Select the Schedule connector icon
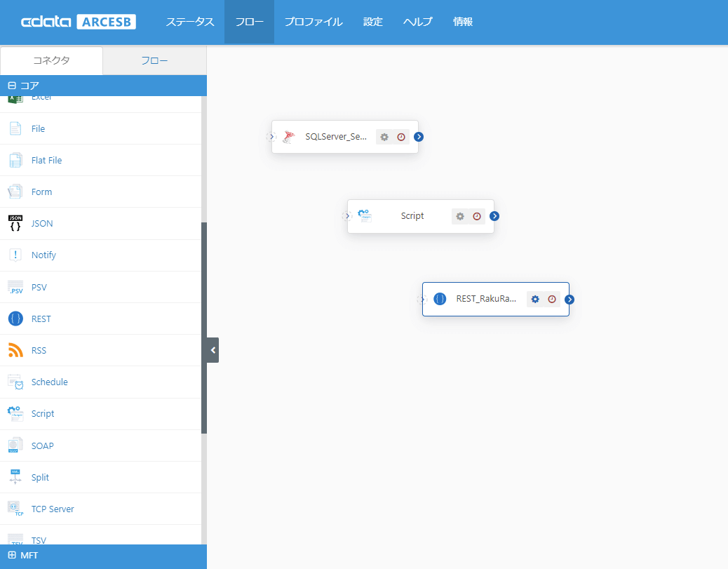The width and height of the screenshot is (728, 569). point(15,382)
